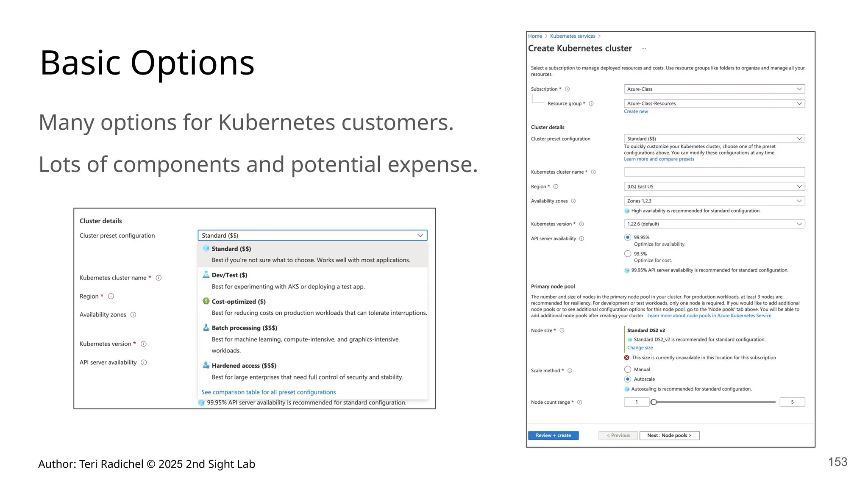Click red error icon for unavailable node size
868x488 pixels.
pyautogui.click(x=627, y=358)
